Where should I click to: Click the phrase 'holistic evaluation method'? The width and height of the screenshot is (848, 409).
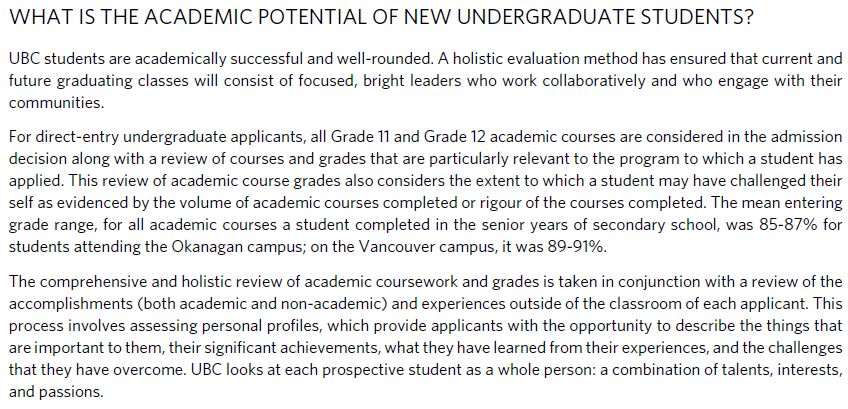point(532,58)
